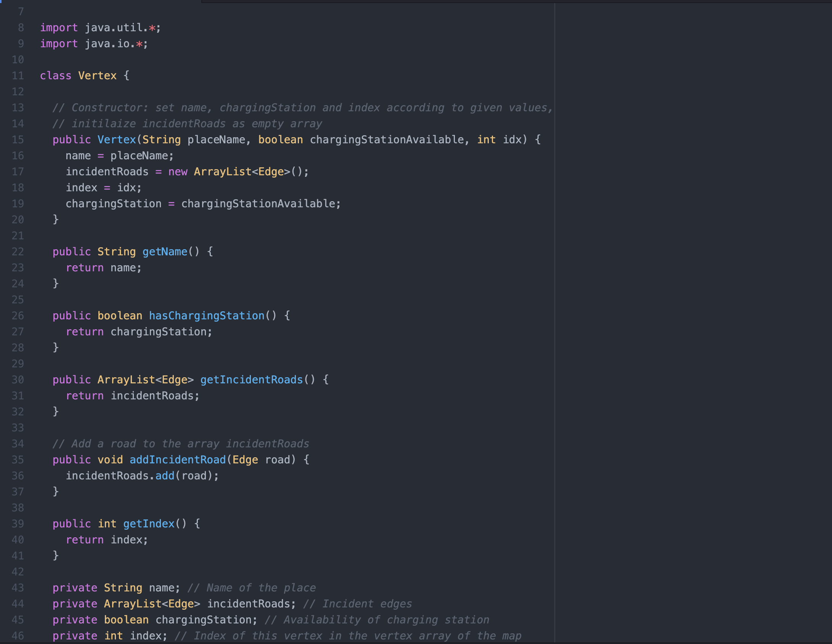
Task: Click line number 35 in the gutter
Action: [18, 460]
